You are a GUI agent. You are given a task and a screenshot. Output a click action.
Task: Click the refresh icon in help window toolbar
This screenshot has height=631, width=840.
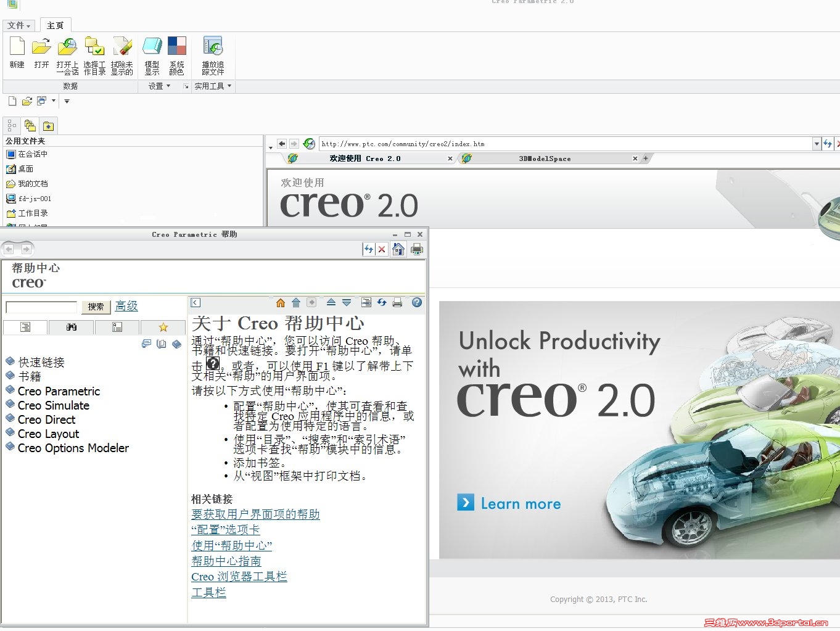pos(369,249)
